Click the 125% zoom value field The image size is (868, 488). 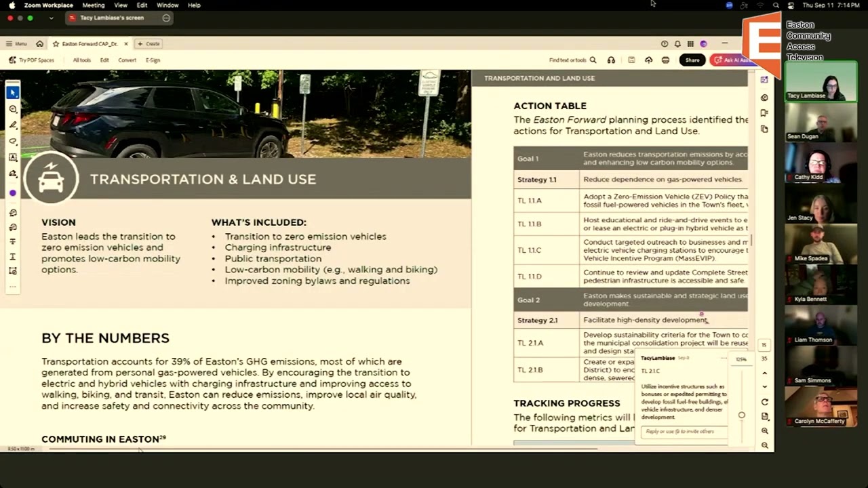(741, 359)
